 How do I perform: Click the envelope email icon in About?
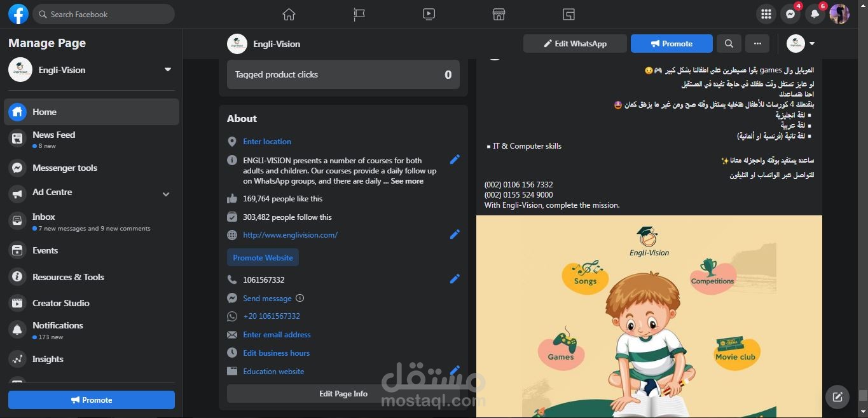(232, 335)
